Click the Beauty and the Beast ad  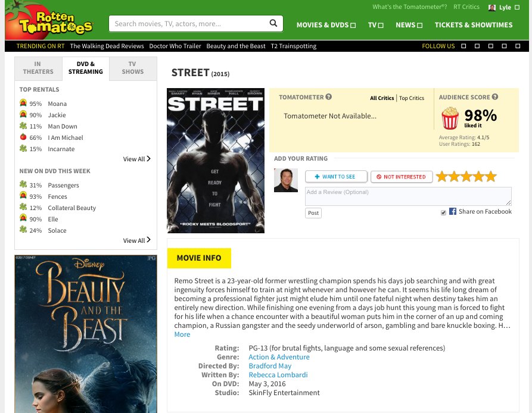click(86, 334)
